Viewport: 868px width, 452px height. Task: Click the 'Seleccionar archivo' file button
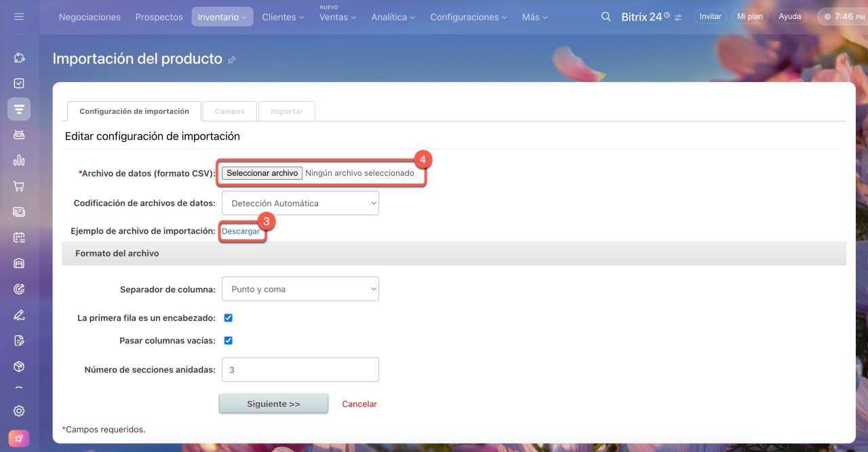coord(262,173)
